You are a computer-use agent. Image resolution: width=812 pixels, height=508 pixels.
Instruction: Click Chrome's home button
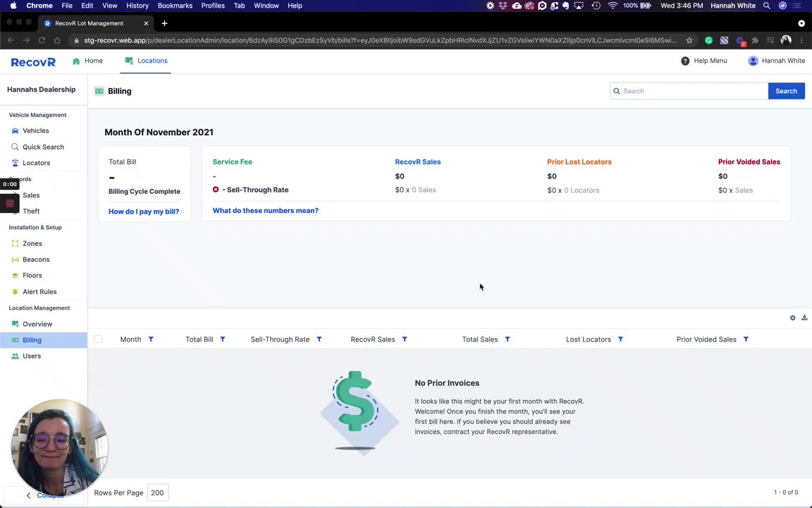(57, 40)
